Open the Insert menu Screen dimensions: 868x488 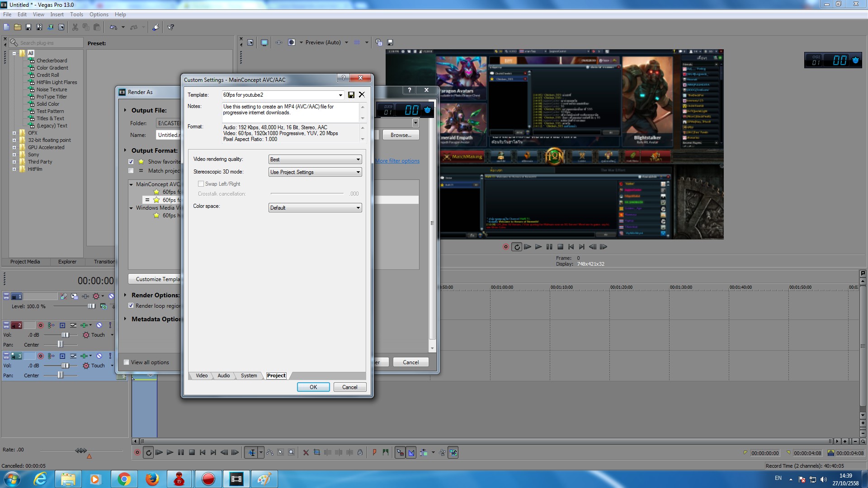[57, 14]
